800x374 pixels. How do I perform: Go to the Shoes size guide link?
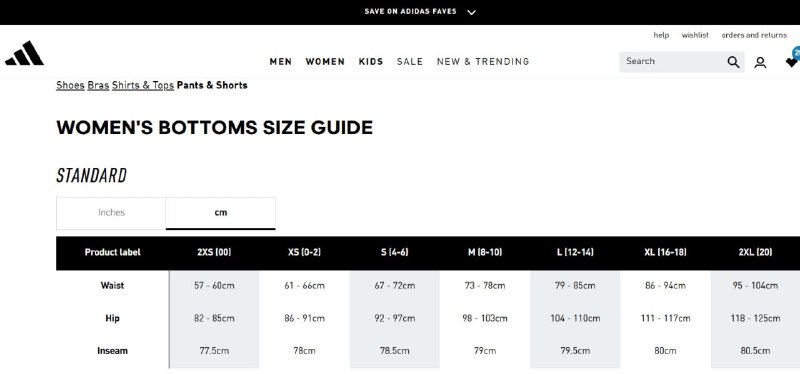click(70, 85)
